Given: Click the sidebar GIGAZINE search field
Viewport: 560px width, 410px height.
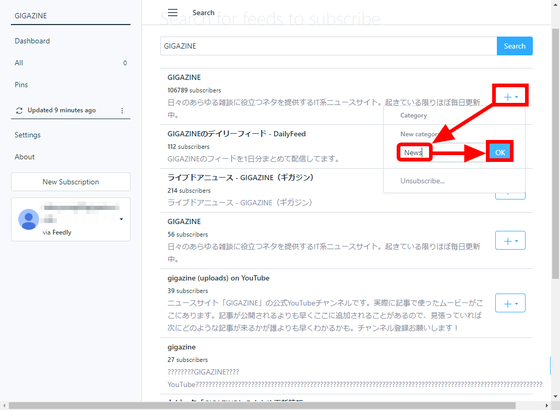Looking at the screenshot, I should tap(71, 16).
